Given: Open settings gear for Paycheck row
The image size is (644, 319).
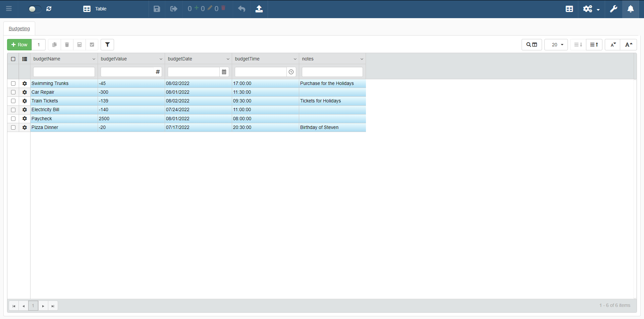Looking at the screenshot, I should click(x=24, y=119).
